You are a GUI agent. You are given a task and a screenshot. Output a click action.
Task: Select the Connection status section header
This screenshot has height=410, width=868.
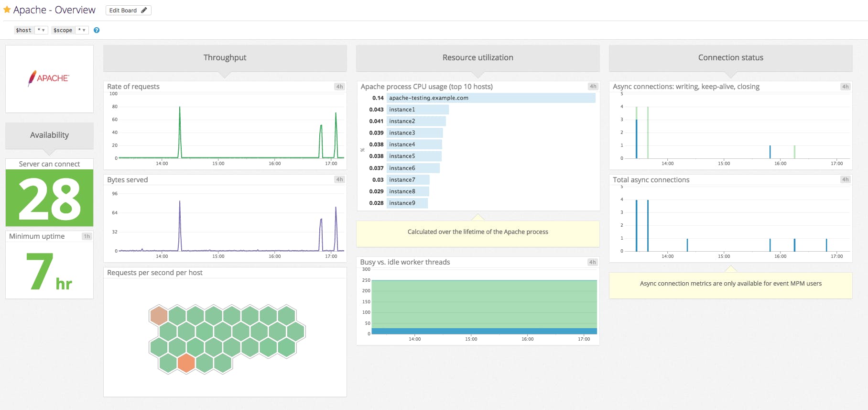tap(730, 57)
